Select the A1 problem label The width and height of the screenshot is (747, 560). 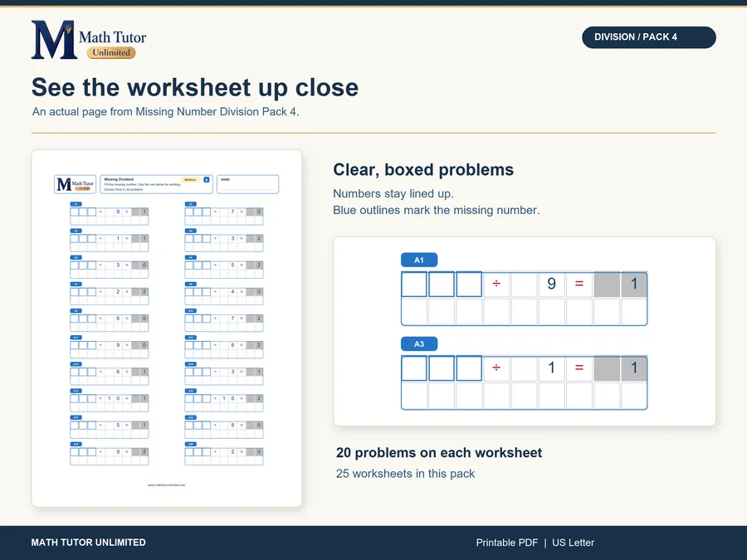coord(419,260)
